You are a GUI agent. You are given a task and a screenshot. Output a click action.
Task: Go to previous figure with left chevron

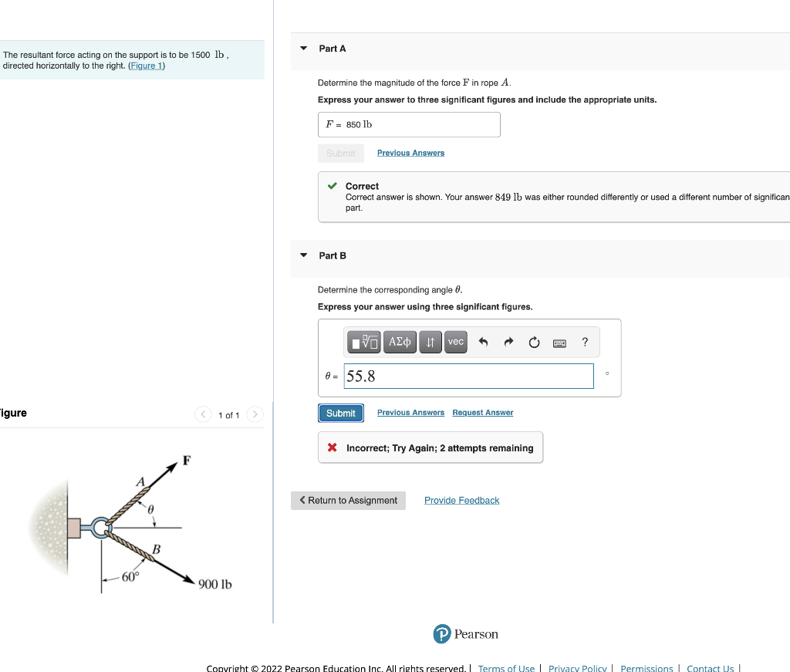tap(202, 414)
